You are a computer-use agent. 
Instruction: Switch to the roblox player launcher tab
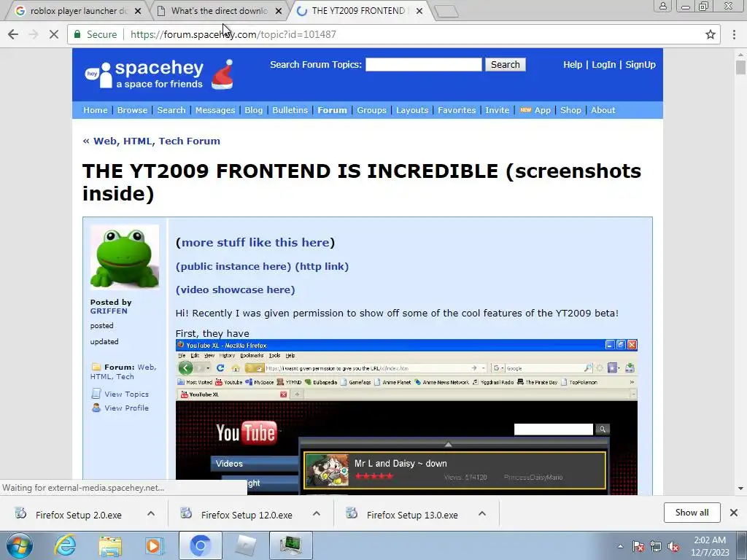pyautogui.click(x=79, y=10)
